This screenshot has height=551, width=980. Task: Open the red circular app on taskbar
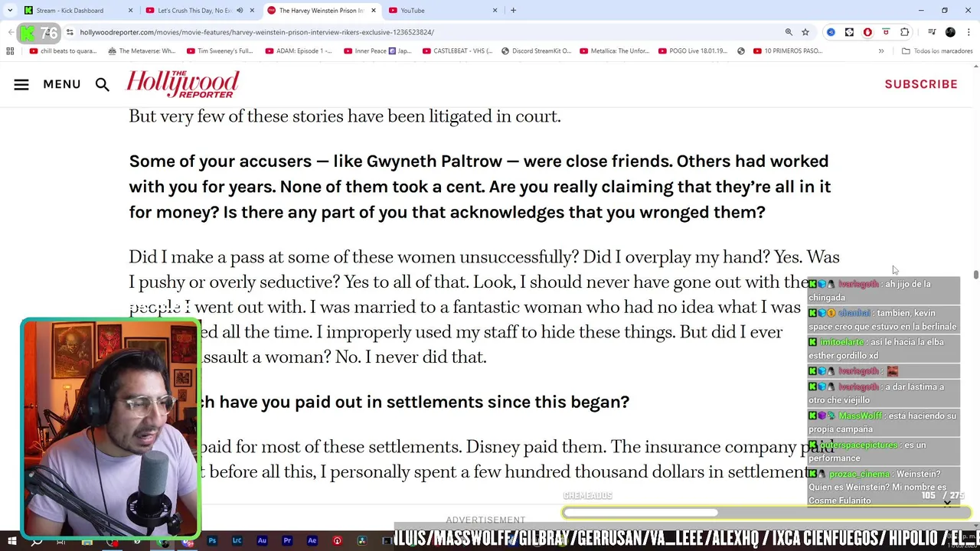[337, 541]
